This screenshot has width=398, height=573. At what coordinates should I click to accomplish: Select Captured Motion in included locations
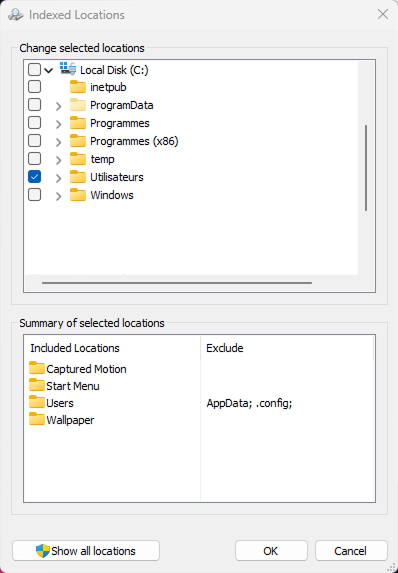point(86,369)
